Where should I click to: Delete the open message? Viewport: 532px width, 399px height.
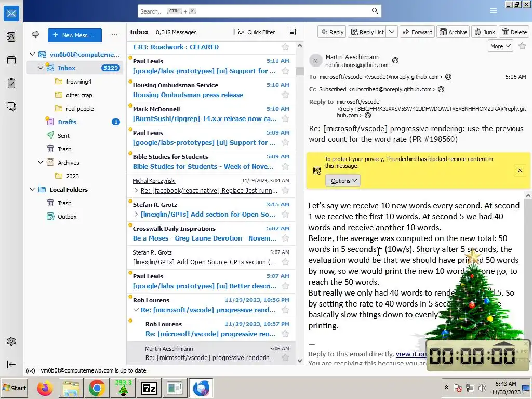[514, 32]
